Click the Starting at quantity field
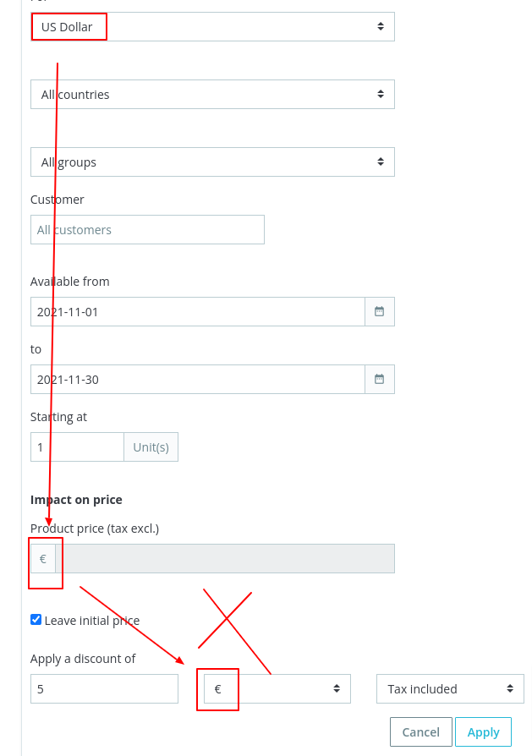Viewport: 532px width, 756px height. pyautogui.click(x=76, y=446)
